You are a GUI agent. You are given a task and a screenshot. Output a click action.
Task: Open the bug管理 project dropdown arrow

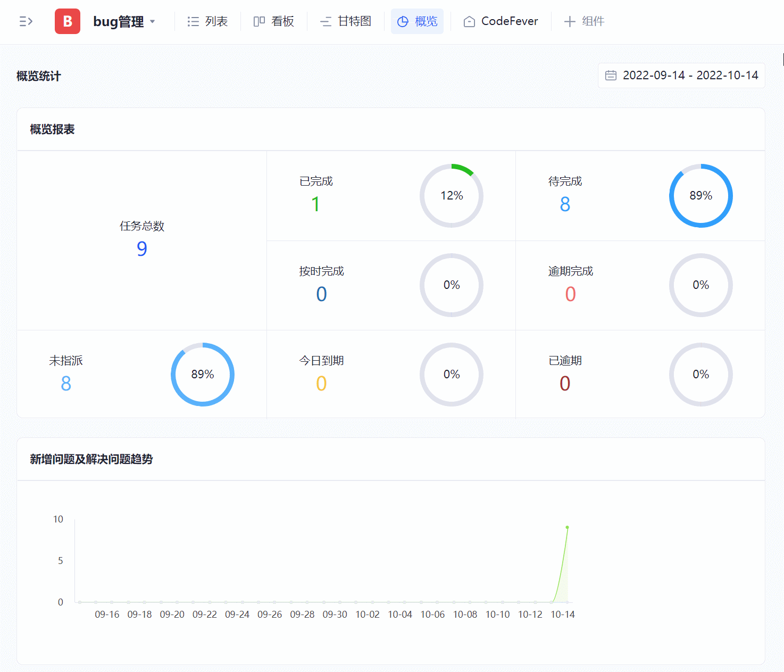pyautogui.click(x=153, y=22)
